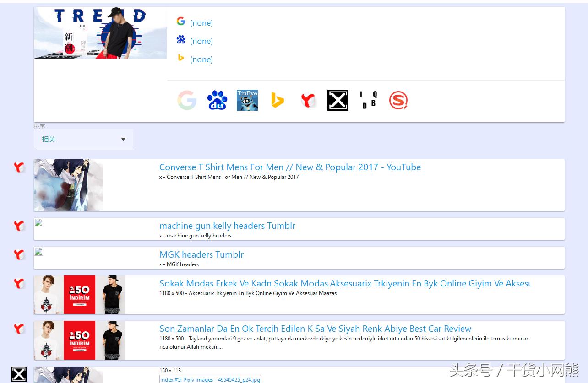588x383 pixels.
Task: Visit the MGK headers Tumblr result
Action: (x=201, y=254)
